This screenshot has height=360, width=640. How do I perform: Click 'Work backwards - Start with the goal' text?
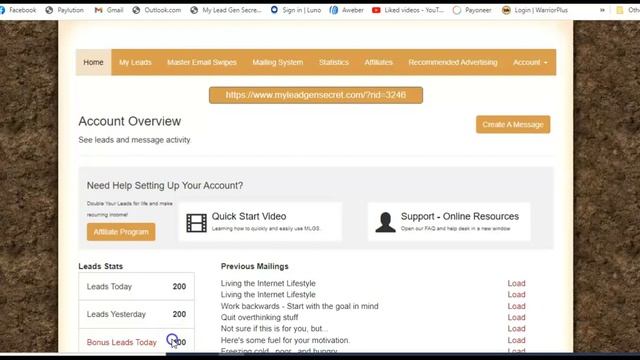click(x=300, y=306)
